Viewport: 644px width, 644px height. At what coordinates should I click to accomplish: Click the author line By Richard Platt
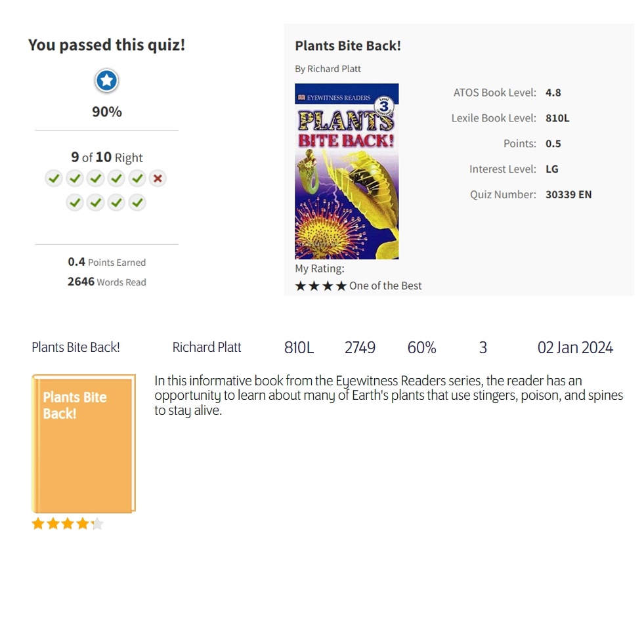tap(328, 68)
